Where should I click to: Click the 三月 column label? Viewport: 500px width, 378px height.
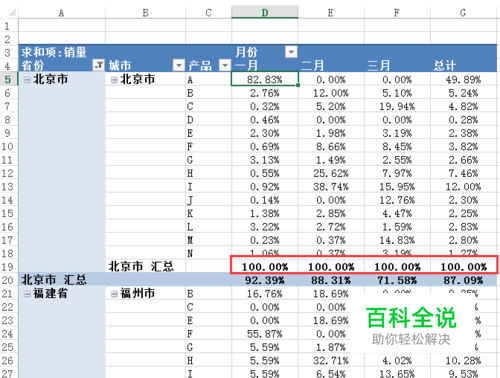(x=379, y=65)
